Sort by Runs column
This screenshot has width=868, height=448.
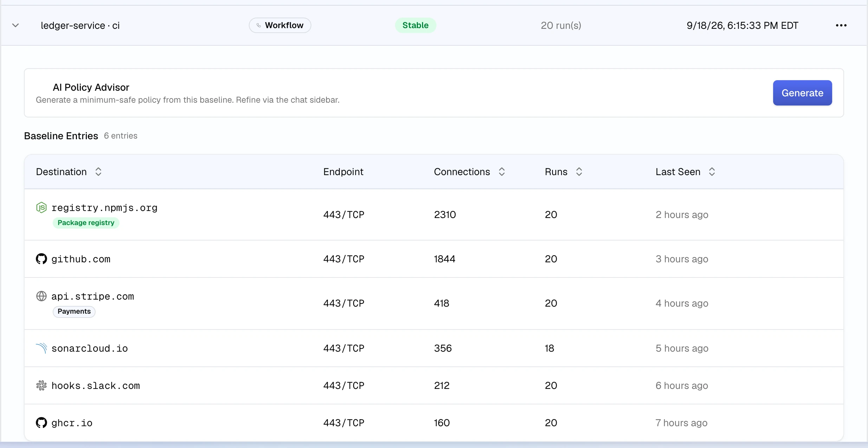click(579, 172)
